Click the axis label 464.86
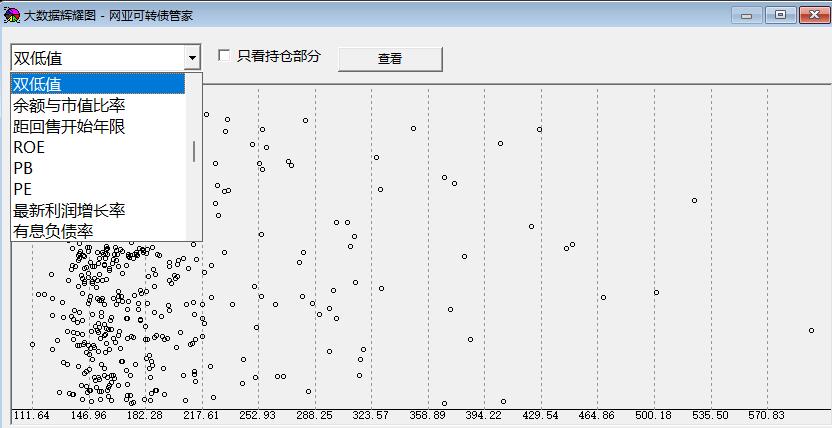 [x=597, y=415]
